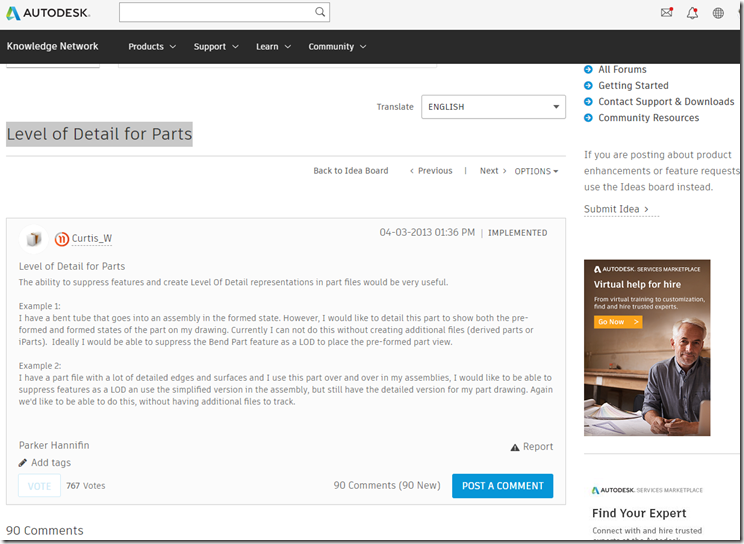Open the notifications bell icon

(692, 13)
